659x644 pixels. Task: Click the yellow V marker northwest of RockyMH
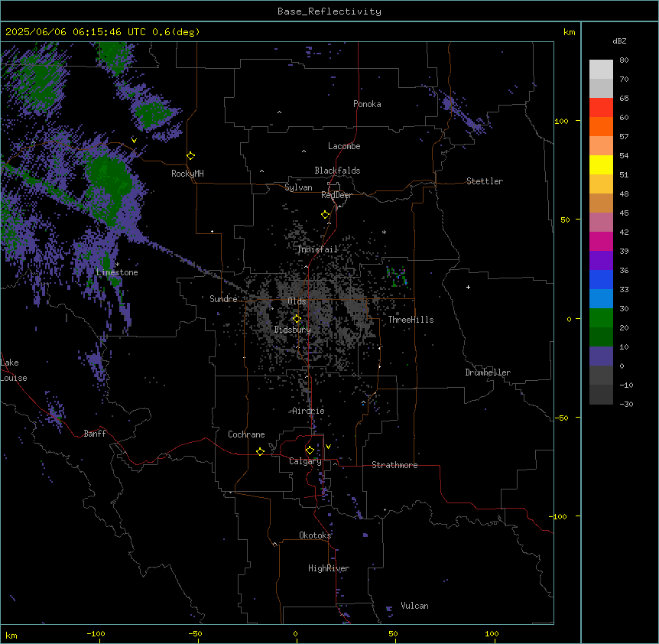pyautogui.click(x=134, y=141)
